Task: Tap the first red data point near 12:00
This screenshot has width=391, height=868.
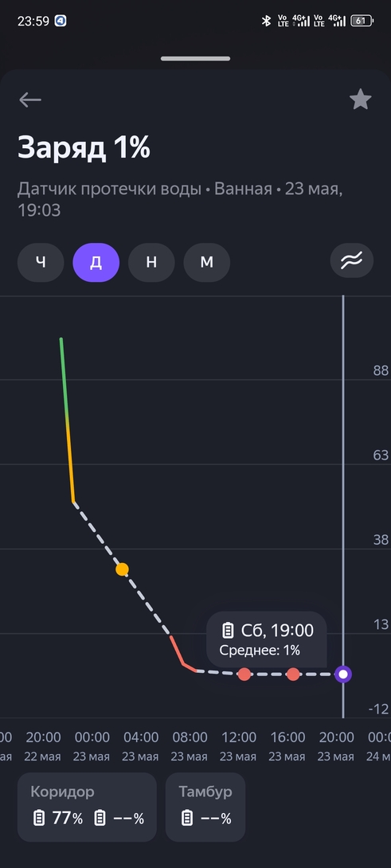Action: coord(244,674)
